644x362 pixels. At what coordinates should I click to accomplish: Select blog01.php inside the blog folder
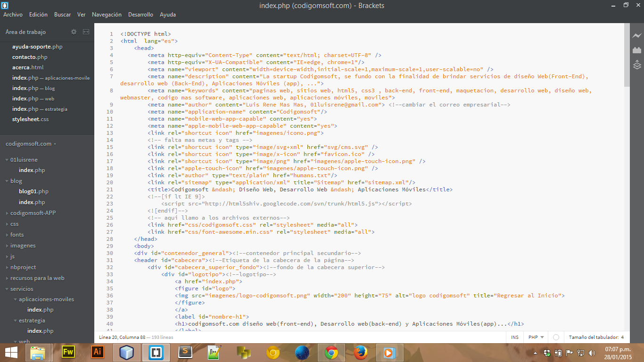coord(34,191)
